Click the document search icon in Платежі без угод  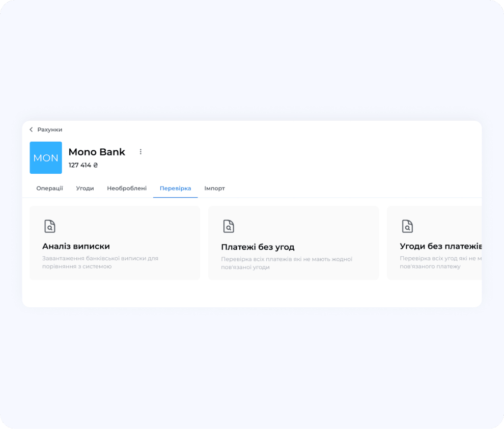pos(229,226)
